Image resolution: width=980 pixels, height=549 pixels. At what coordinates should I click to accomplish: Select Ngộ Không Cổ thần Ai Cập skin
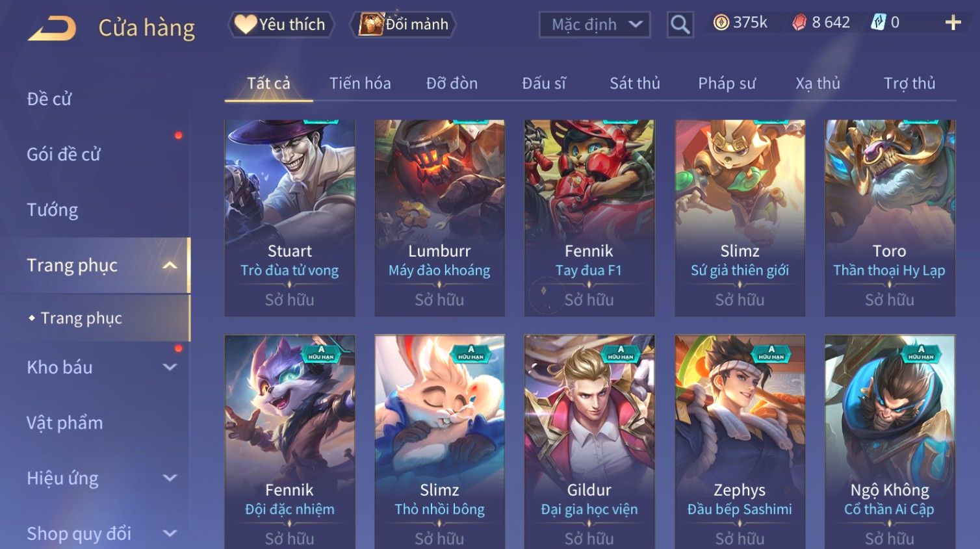tap(890, 442)
